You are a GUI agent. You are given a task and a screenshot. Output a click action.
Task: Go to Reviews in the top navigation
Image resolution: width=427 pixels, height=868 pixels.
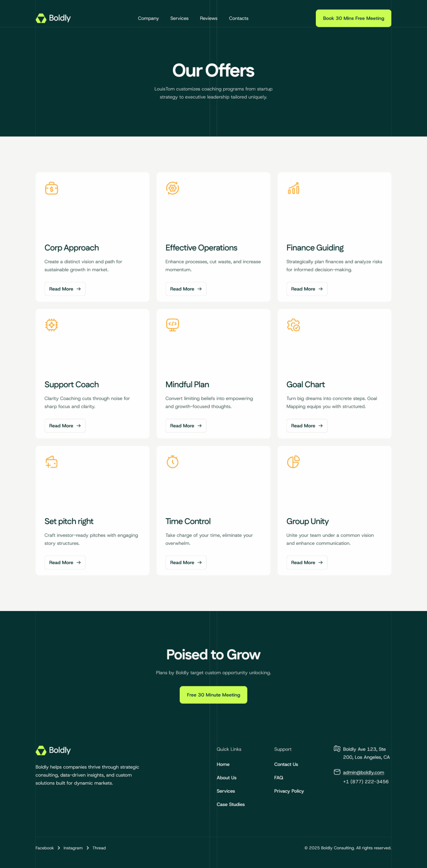(x=208, y=18)
